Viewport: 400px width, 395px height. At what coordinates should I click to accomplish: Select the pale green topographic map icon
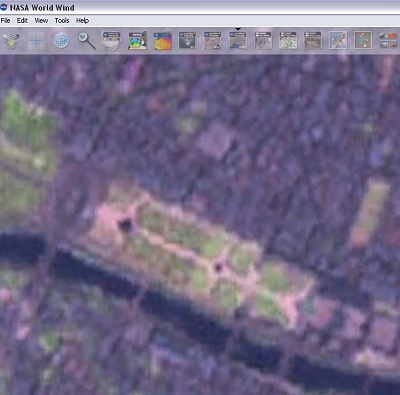[288, 41]
